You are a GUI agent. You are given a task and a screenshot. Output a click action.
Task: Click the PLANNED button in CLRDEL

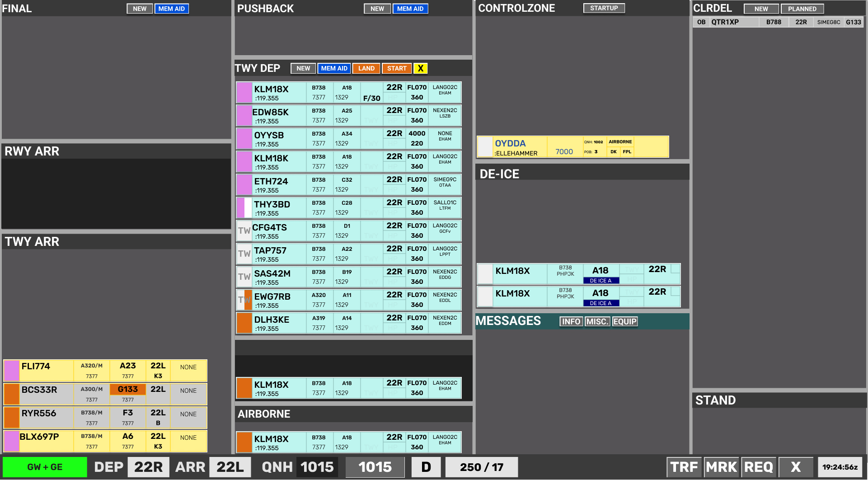click(802, 9)
